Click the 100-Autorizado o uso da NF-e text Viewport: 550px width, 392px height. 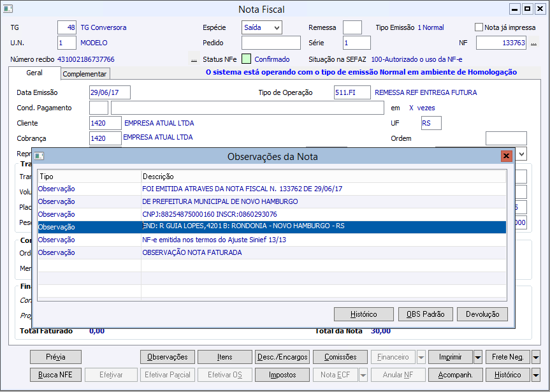(417, 59)
